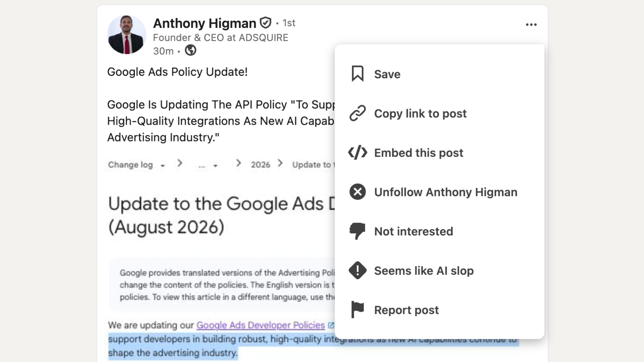Click the embed code brackets icon
The image size is (644, 362).
(x=358, y=153)
